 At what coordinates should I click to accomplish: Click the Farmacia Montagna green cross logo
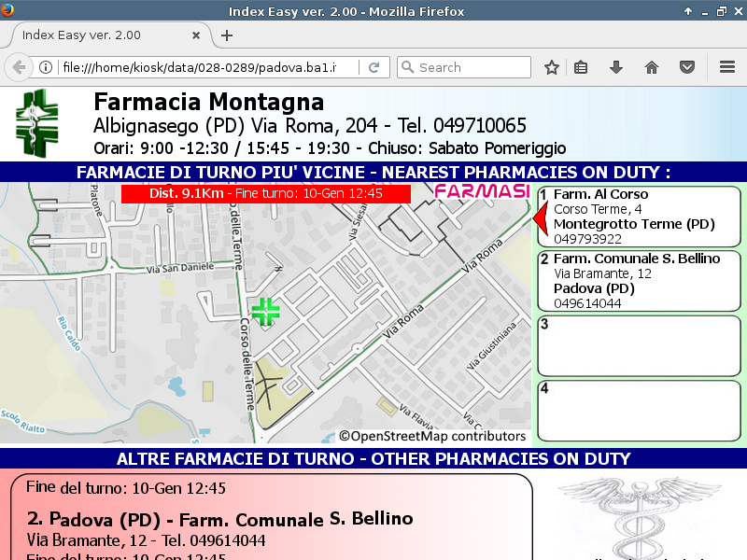(36, 123)
